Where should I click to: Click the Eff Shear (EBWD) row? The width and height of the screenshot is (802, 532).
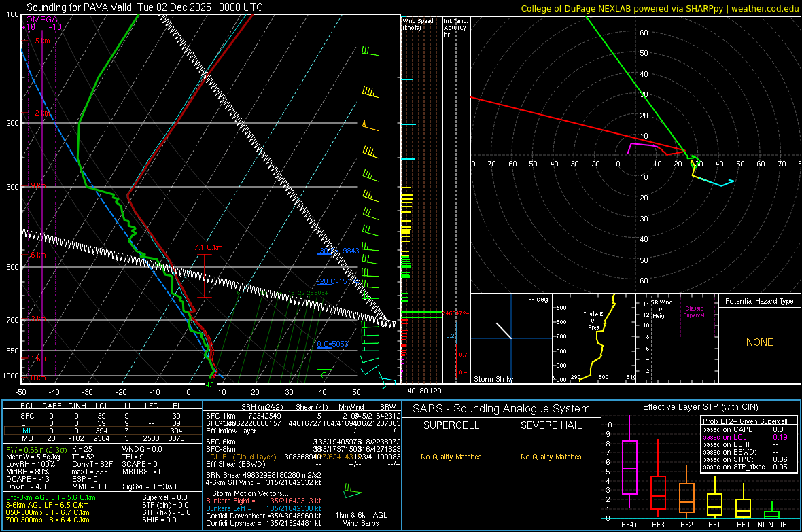[303, 464]
